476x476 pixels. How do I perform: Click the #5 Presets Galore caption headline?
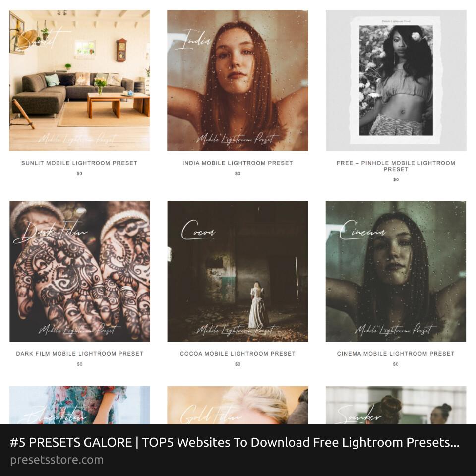(235, 442)
